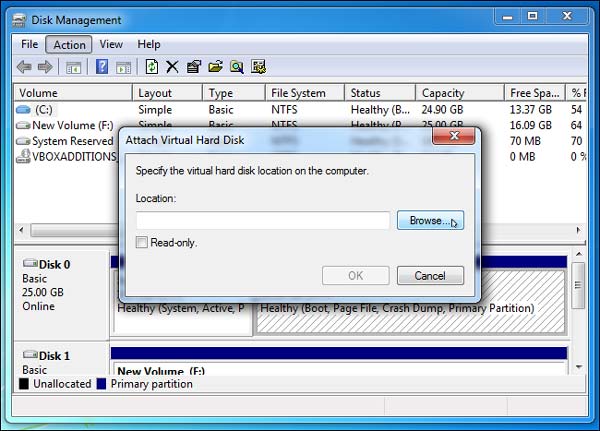Image resolution: width=600 pixels, height=431 pixels.
Task: Open the Properties toolbar icon
Action: pos(194,67)
